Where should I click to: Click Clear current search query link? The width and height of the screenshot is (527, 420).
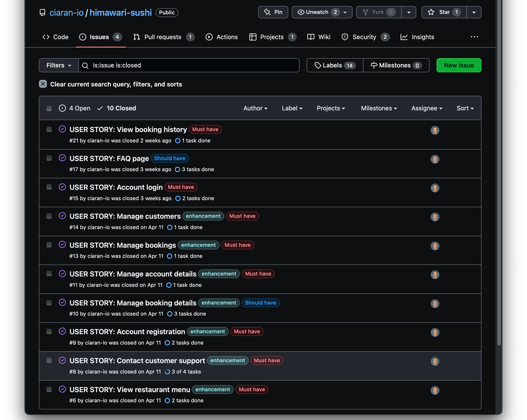pyautogui.click(x=116, y=84)
